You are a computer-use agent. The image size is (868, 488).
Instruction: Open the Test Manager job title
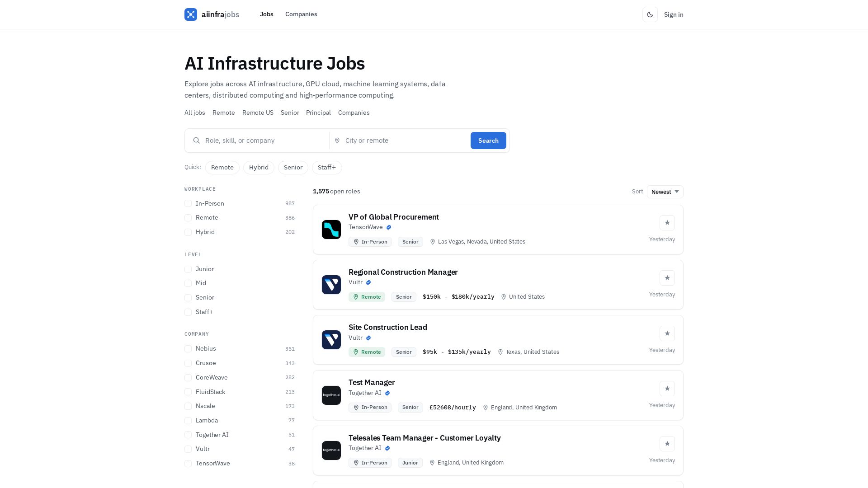pos(372,382)
